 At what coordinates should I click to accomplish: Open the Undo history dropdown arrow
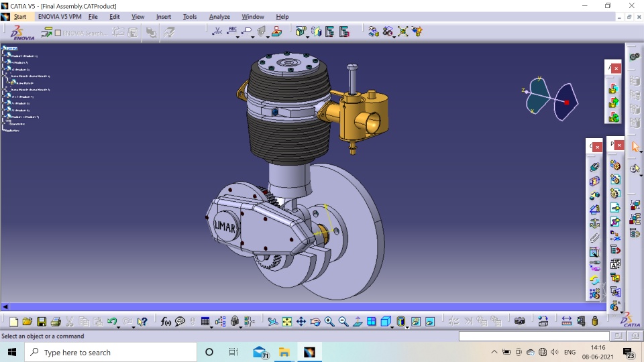click(x=118, y=327)
